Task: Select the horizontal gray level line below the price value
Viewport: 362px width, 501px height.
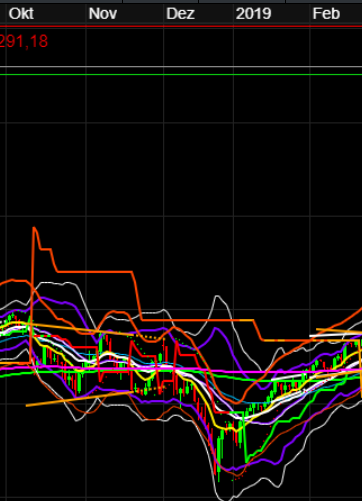Action: [x=181, y=67]
